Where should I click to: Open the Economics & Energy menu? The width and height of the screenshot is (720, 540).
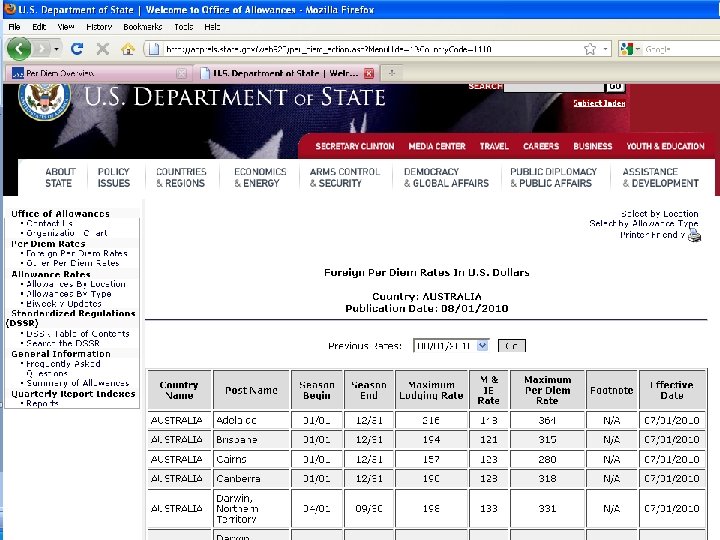(x=260, y=177)
